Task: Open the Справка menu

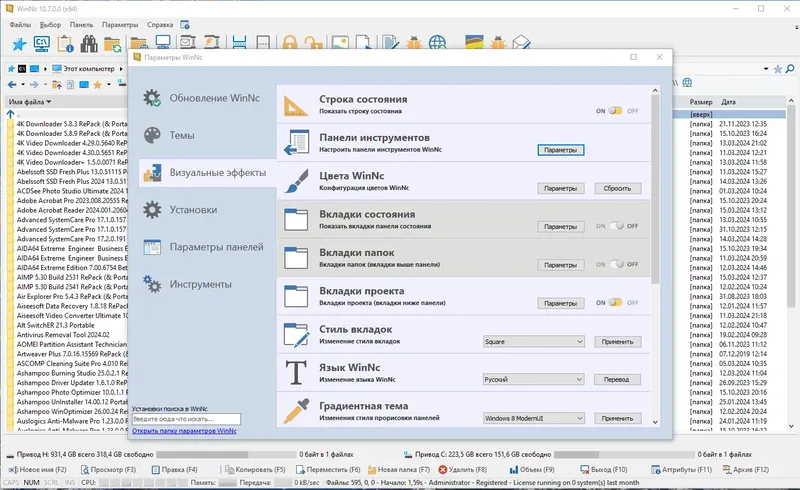Action: coord(160,24)
